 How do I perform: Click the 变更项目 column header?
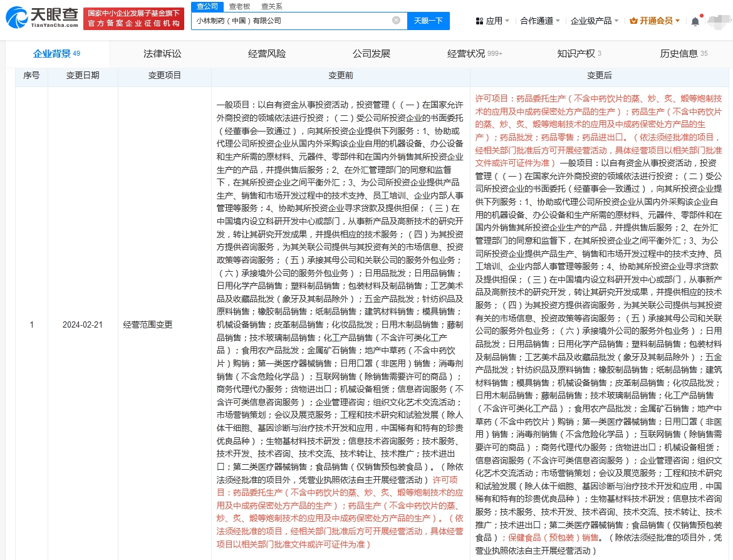165,75
